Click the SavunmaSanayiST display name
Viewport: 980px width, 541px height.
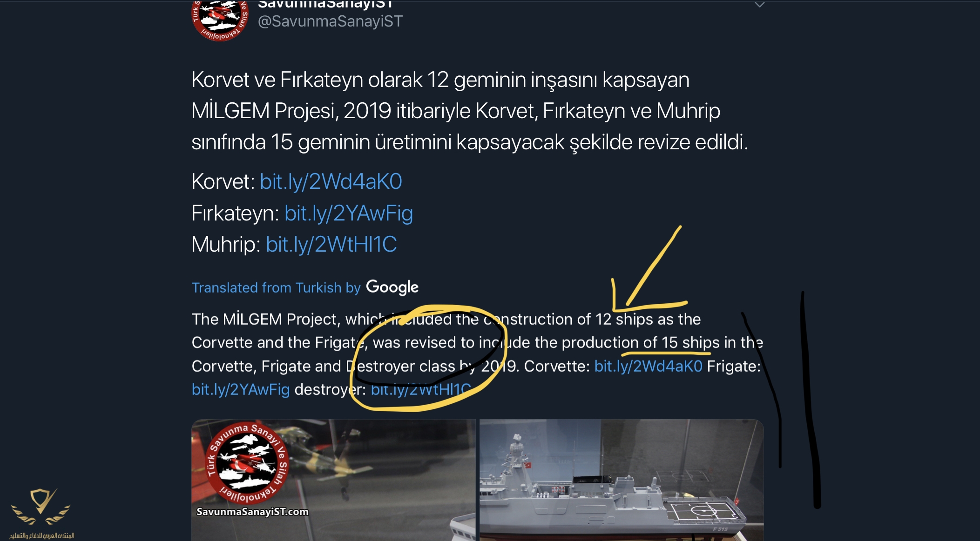pyautogui.click(x=325, y=4)
